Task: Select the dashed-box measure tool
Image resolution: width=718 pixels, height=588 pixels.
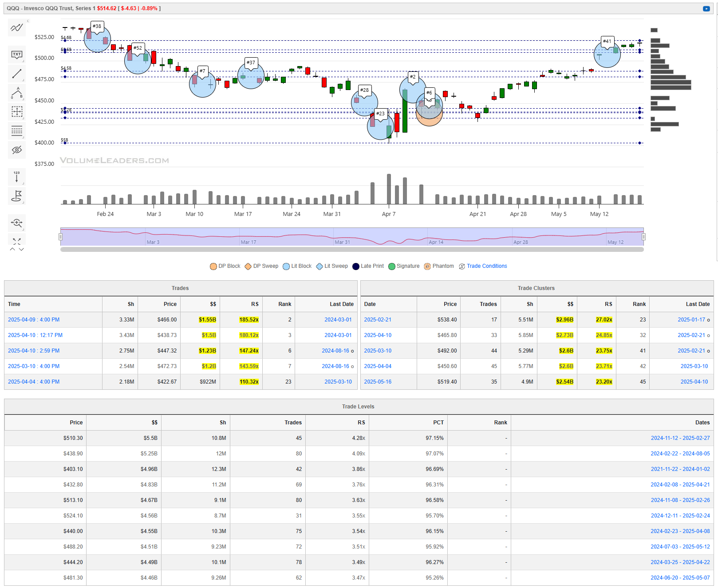Action: [x=17, y=112]
